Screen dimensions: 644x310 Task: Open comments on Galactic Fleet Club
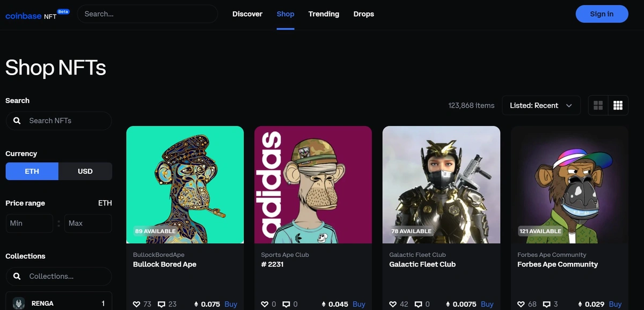(418, 304)
